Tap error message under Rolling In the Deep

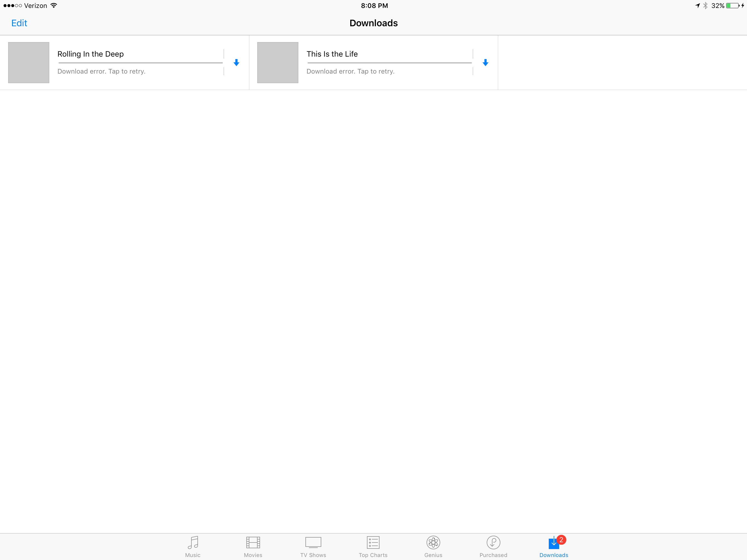(101, 71)
